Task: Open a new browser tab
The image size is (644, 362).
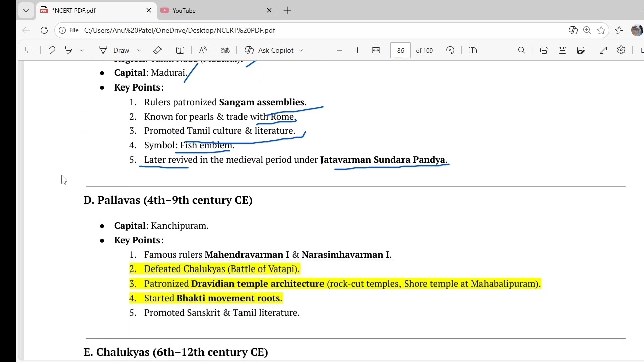Action: click(287, 10)
